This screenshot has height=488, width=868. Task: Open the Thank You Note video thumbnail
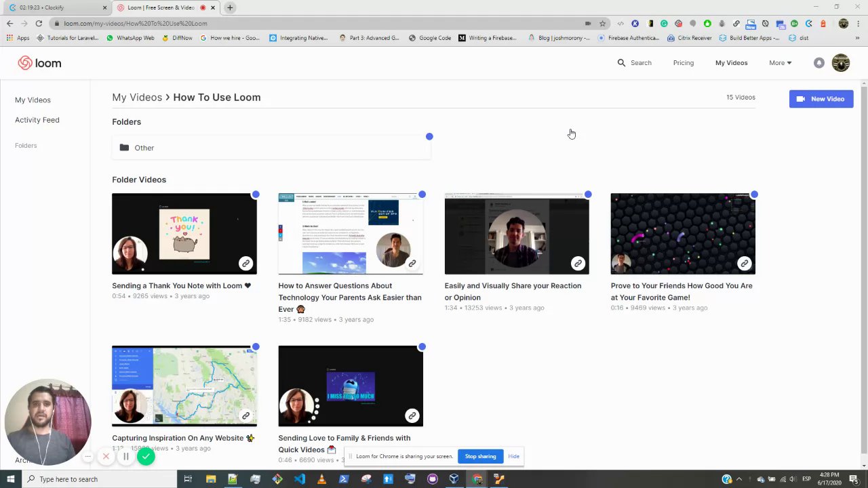pyautogui.click(x=184, y=234)
